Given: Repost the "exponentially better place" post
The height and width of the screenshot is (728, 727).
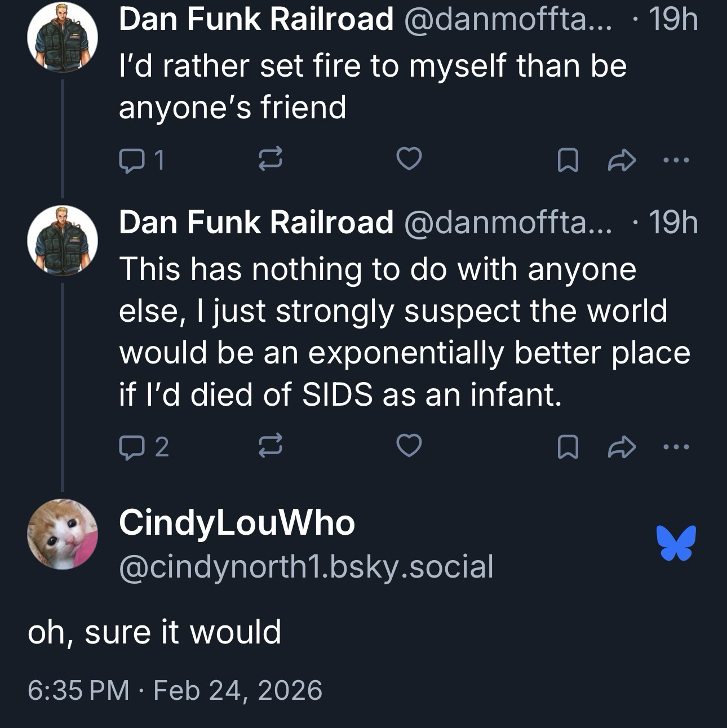Looking at the screenshot, I should [270, 447].
